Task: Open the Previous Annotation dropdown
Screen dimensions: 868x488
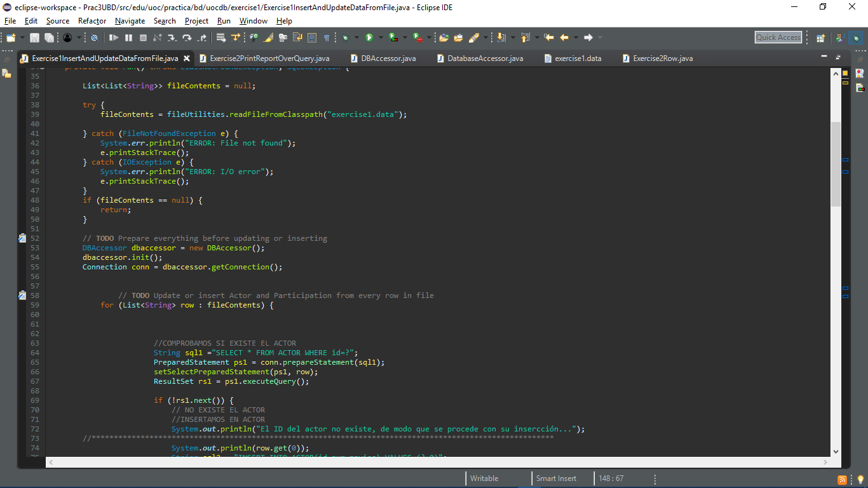Action: click(537, 37)
